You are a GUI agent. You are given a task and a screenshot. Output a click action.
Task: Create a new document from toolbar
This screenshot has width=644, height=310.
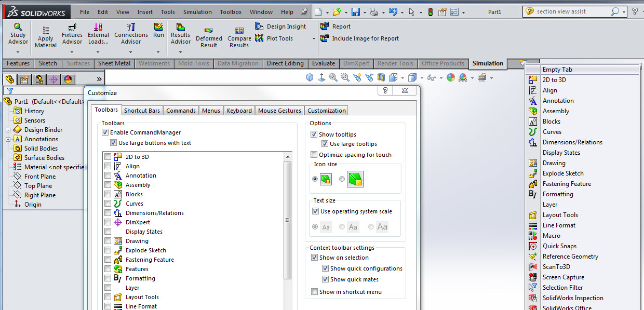[318, 12]
